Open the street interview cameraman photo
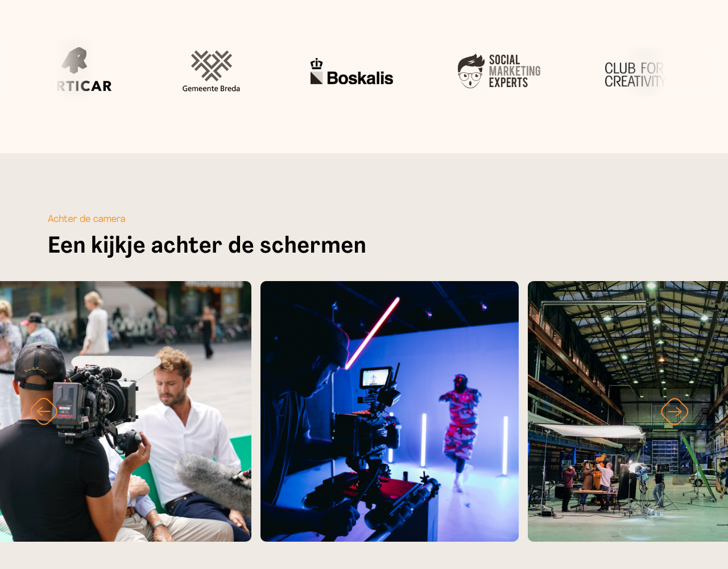 point(126,411)
